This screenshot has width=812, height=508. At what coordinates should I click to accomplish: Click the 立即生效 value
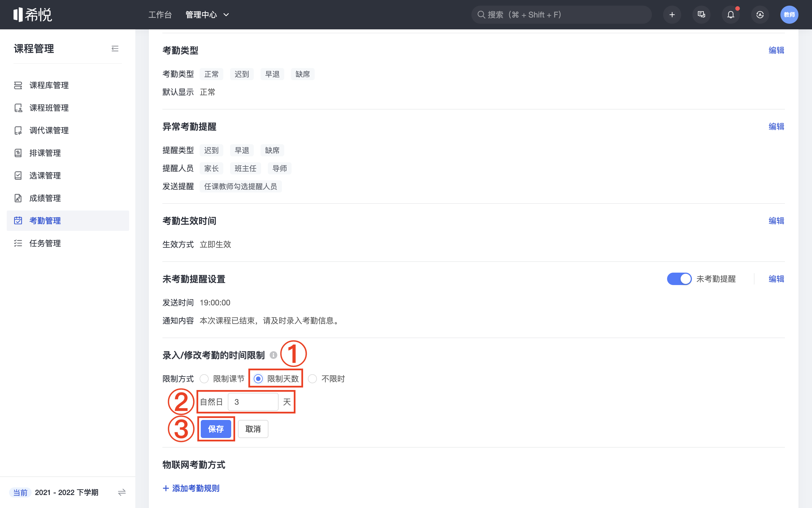tap(215, 244)
